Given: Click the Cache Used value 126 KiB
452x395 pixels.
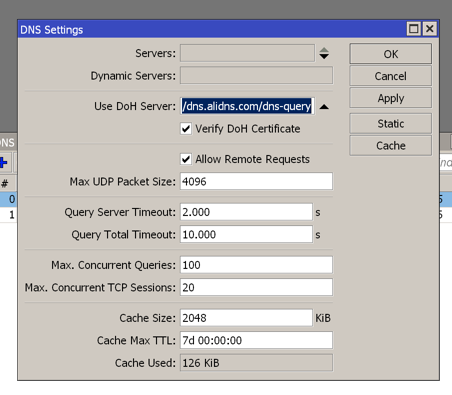Looking at the screenshot, I should click(256, 363).
